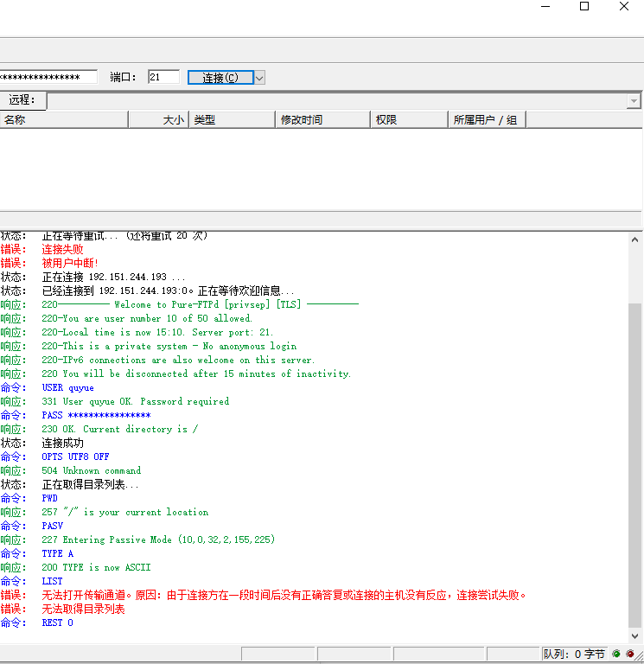644x664 pixels.
Task: Click the port field showing 21
Action: [x=164, y=77]
